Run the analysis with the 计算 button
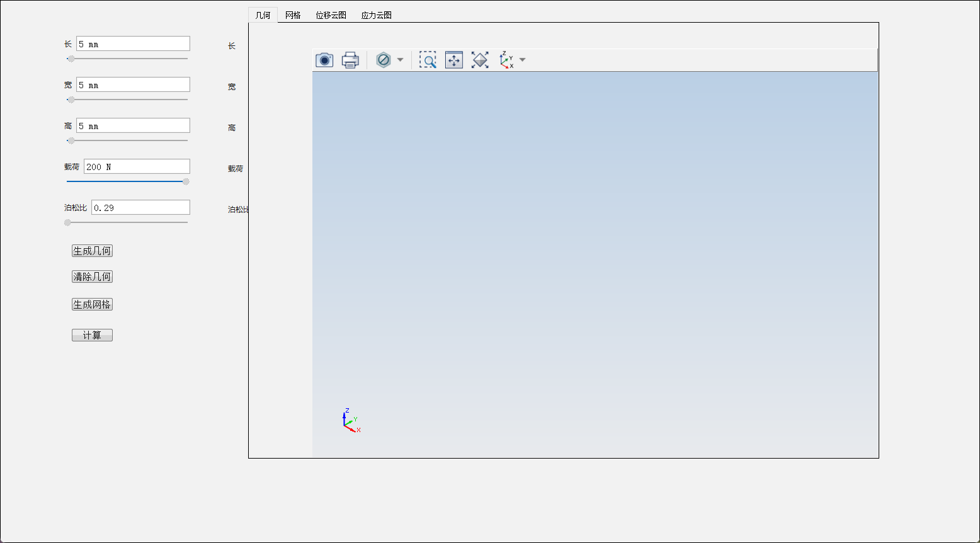Screen dimensions: 980x543 click(92, 335)
